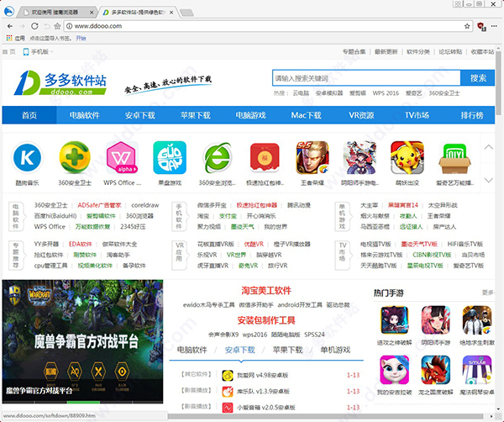Screen dimensions: 504x422
Task: Collapse app carousel with up chevron
Action: pos(489,147)
